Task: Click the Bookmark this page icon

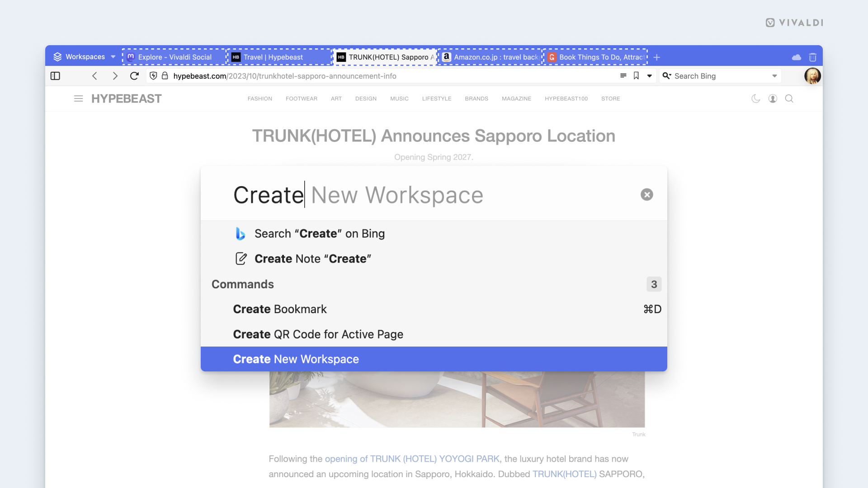Action: click(636, 75)
